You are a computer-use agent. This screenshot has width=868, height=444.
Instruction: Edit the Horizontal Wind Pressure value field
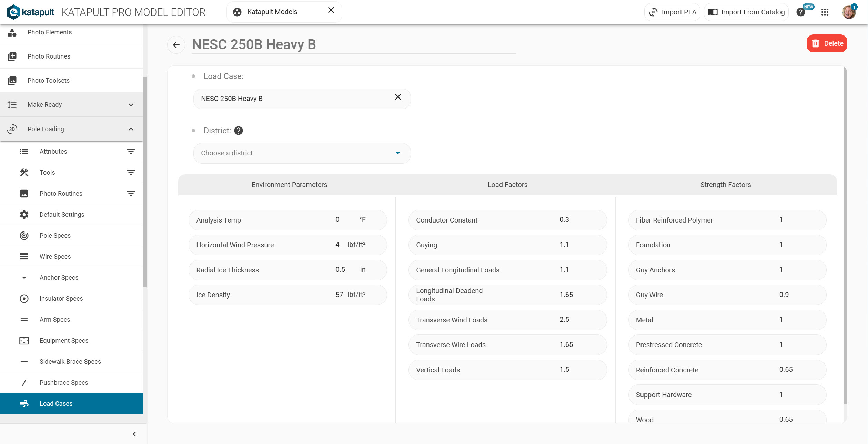click(x=337, y=245)
